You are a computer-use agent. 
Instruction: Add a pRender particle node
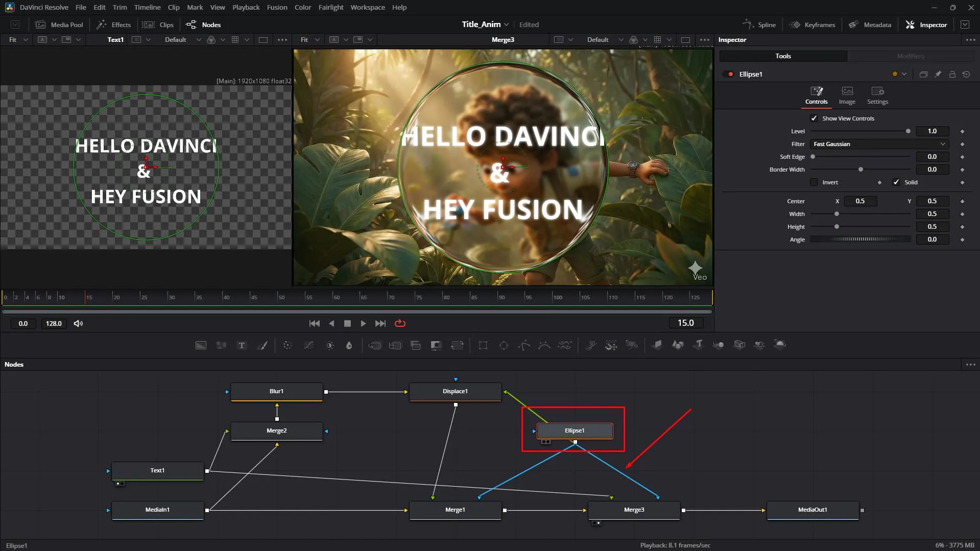coord(632,345)
